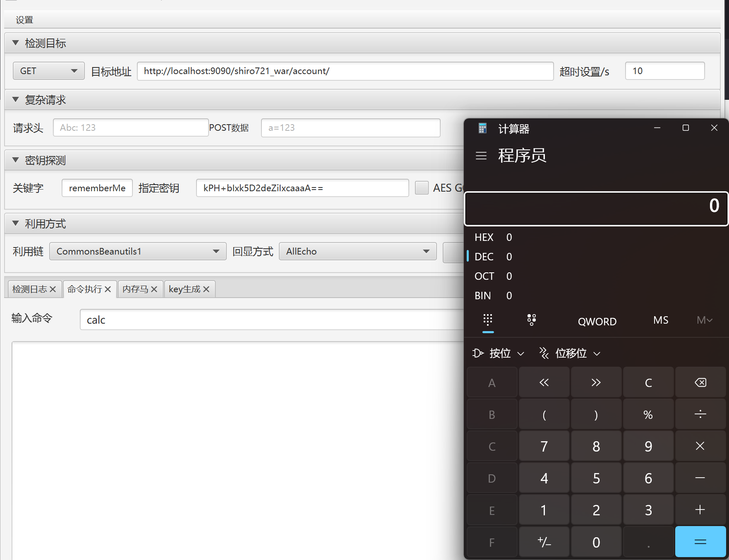729x560 pixels.
Task: Toggle the AES GCM checkbox
Action: [x=422, y=188]
